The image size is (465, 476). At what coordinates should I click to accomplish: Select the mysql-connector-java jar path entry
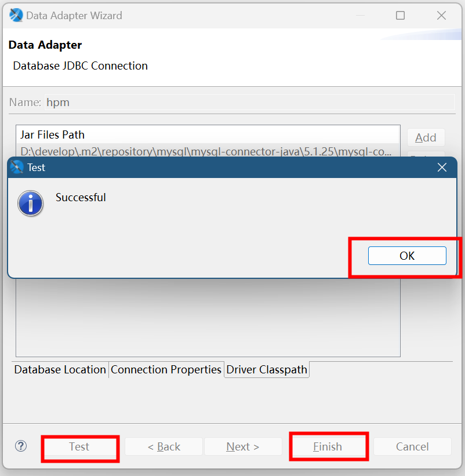coord(206,151)
